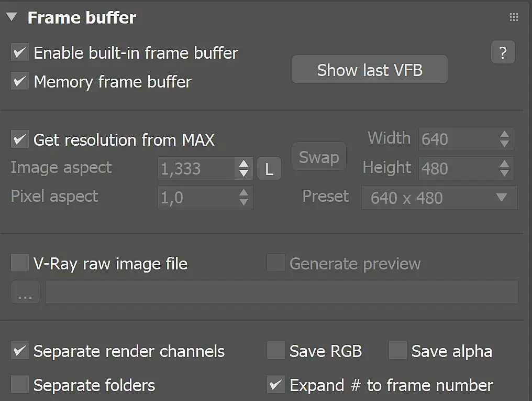Uncheck Expand # to frame number
The height and width of the screenshot is (401, 532).
[275, 385]
